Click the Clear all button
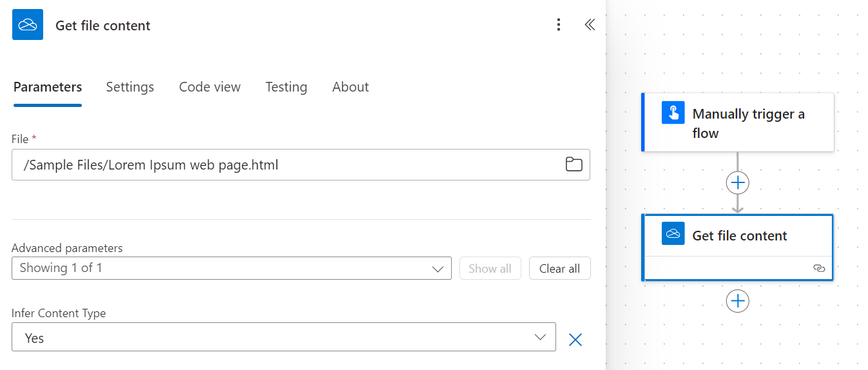Image resolution: width=868 pixels, height=370 pixels. [559, 269]
